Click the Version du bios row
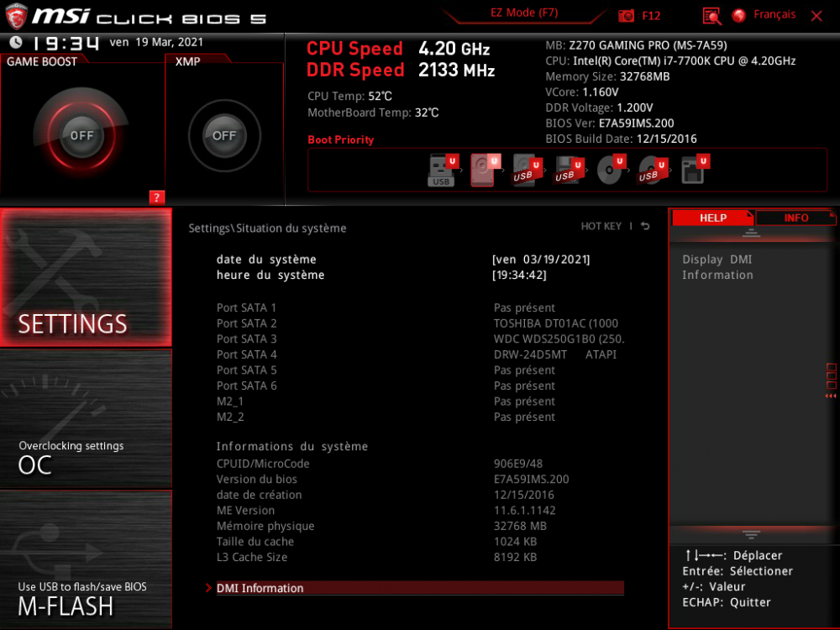This screenshot has width=840, height=630. coord(420,479)
